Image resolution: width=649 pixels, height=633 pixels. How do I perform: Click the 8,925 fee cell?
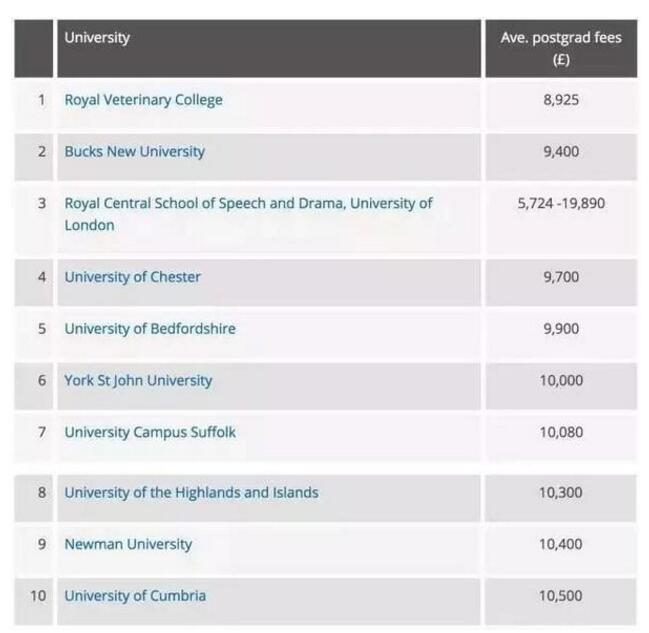coord(560,100)
